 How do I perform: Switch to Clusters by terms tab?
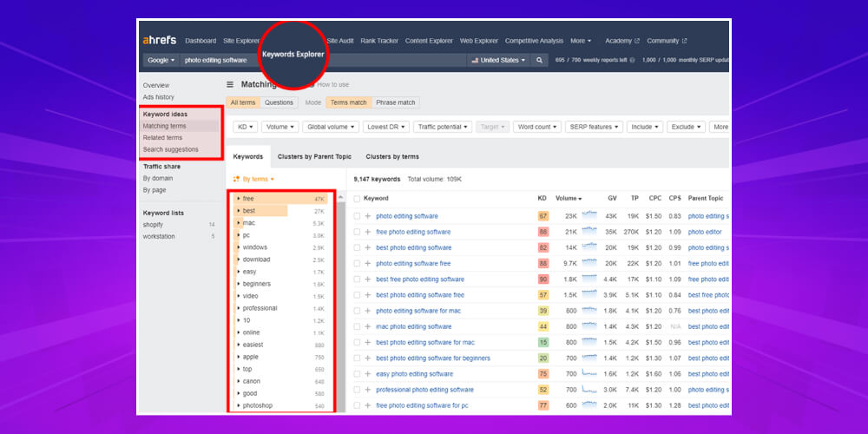click(x=392, y=156)
